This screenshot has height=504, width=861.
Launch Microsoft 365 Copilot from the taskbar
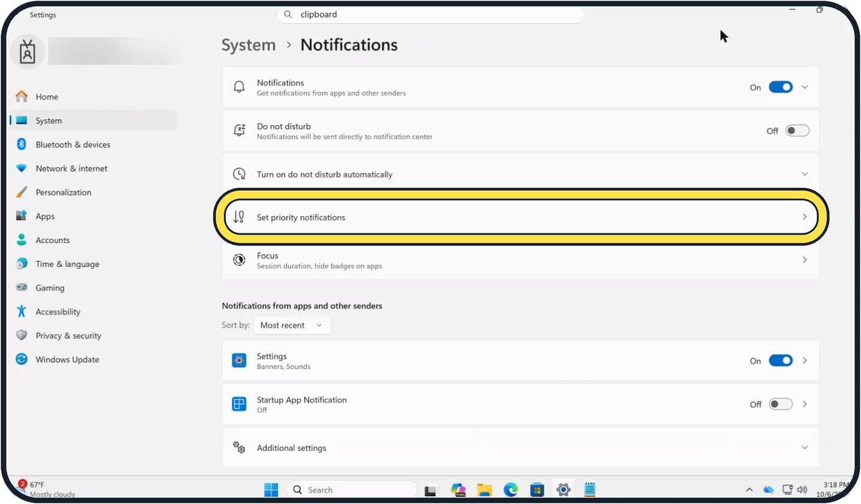[459, 490]
